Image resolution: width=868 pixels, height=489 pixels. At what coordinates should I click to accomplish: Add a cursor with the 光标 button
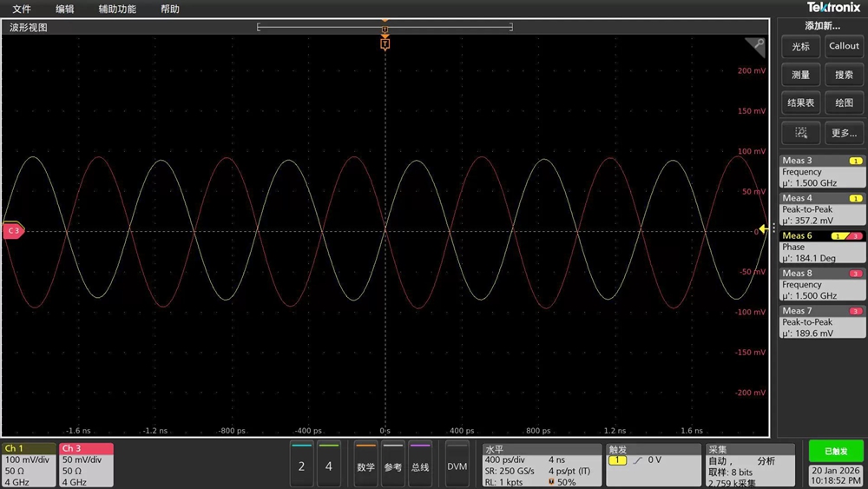[800, 47]
